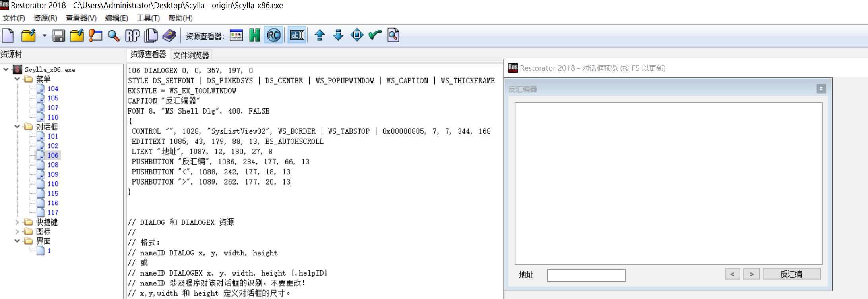Click the blue down arrow toolbar icon
The image size is (868, 299).
click(338, 35)
